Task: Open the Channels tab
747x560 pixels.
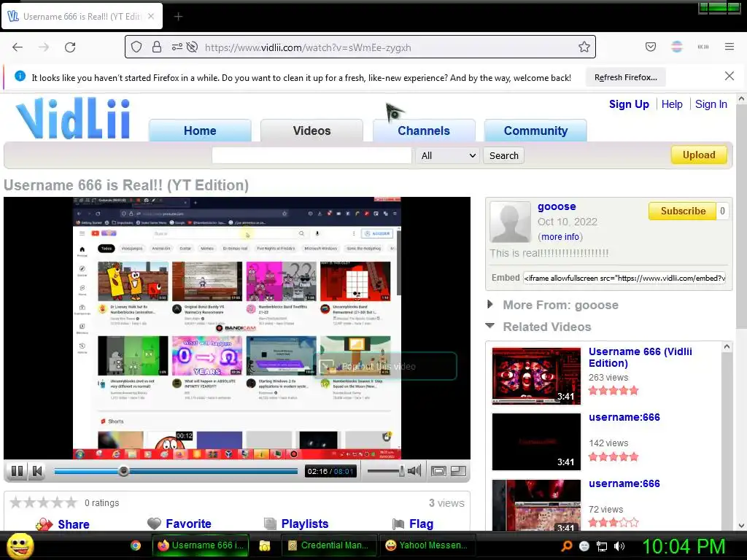Action: 424,131
